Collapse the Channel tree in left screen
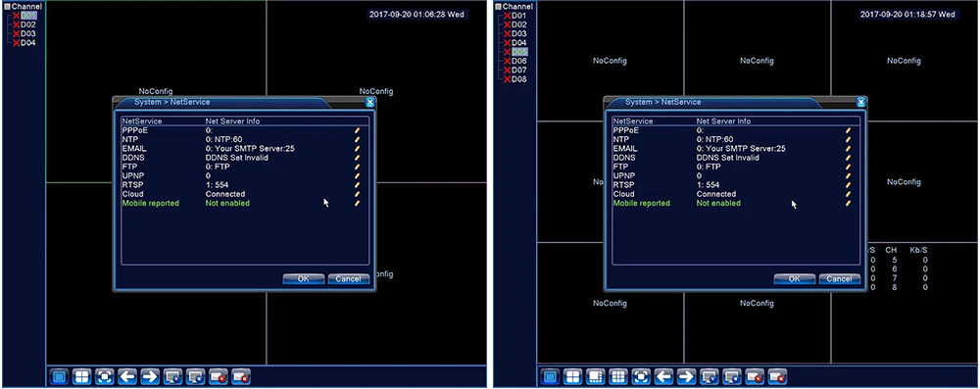The height and width of the screenshot is (389, 980). click(8, 6)
